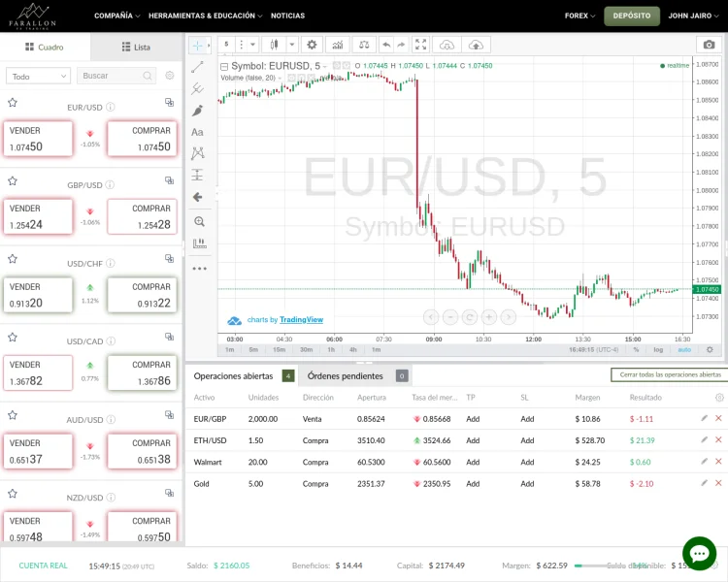Open the chart interval dropdown arrow

click(x=252, y=45)
